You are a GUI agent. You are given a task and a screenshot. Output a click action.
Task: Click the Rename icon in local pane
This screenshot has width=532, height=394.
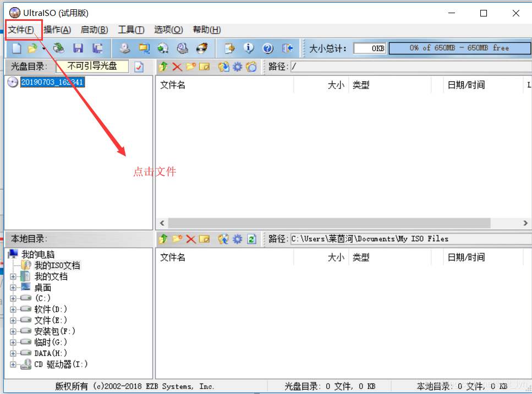(x=204, y=239)
